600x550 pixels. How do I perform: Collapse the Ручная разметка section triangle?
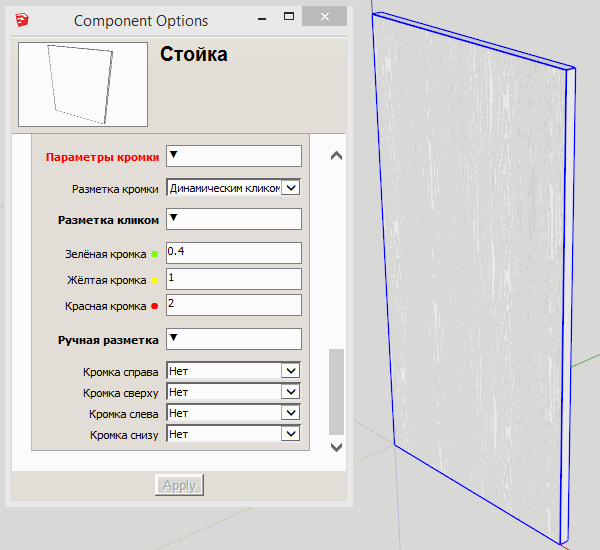coord(173,337)
